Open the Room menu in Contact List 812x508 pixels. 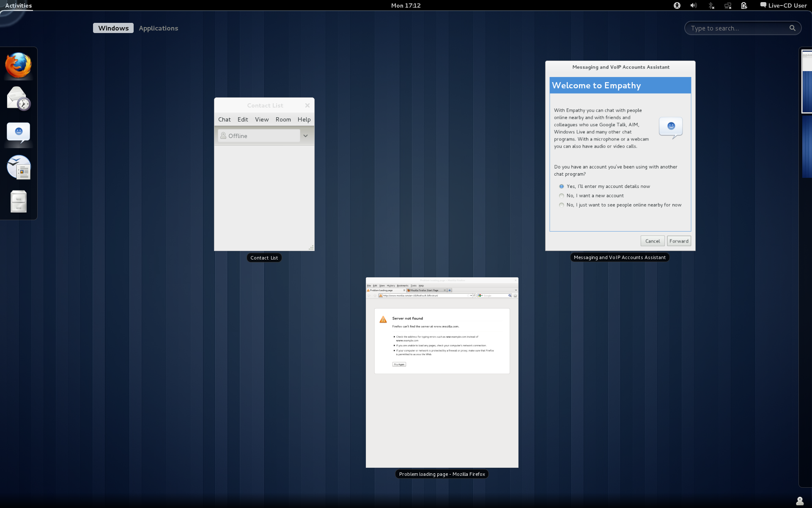pyautogui.click(x=283, y=119)
